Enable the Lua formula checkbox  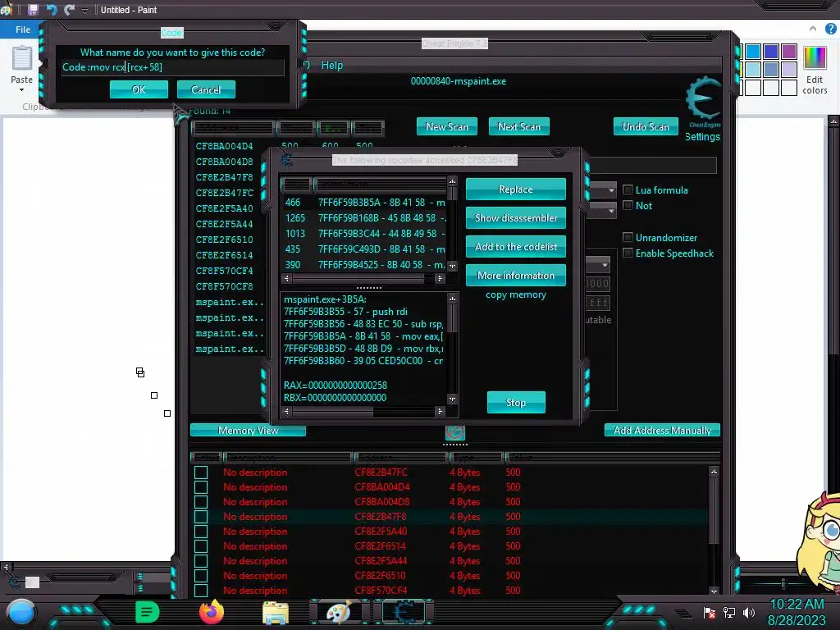click(x=628, y=189)
